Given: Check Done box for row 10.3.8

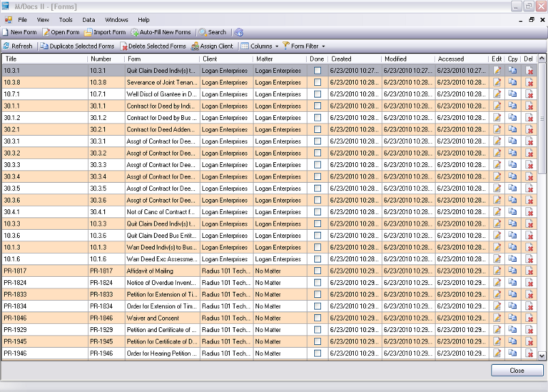Looking at the screenshot, I should click(318, 82).
